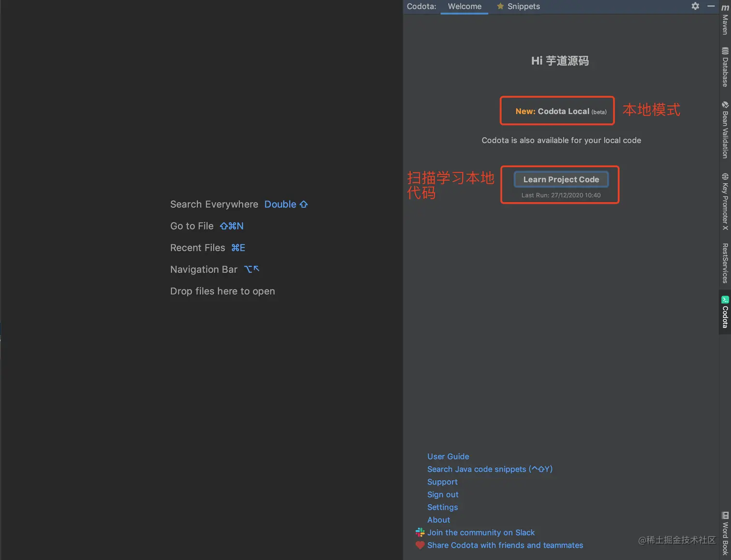
Task: Open the Support link
Action: [442, 482]
